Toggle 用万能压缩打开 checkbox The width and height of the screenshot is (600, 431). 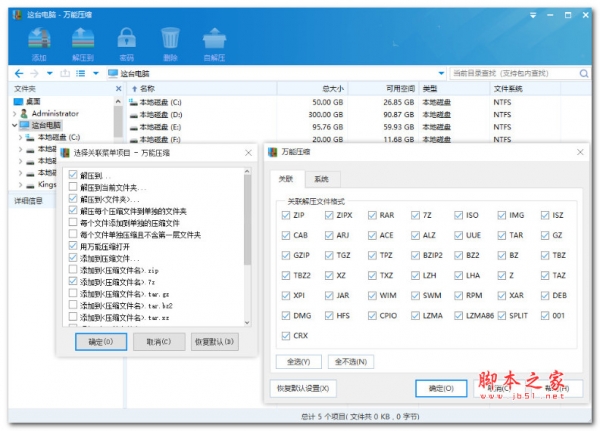tap(73, 246)
